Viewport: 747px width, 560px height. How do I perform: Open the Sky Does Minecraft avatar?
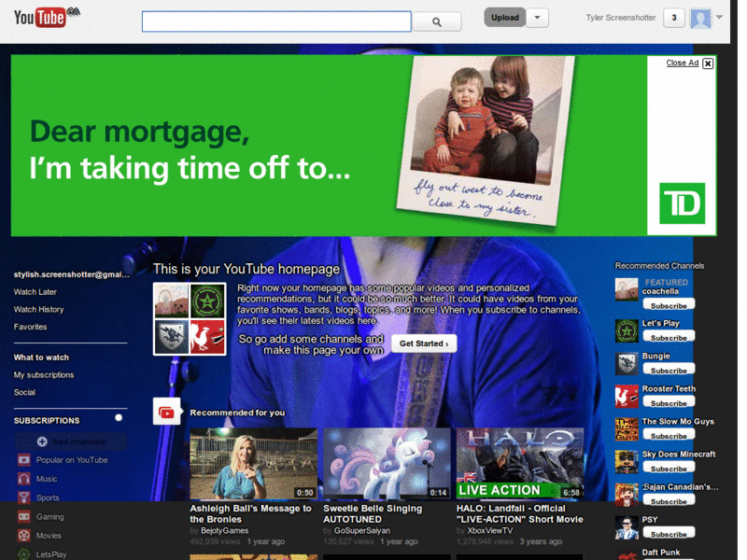click(x=627, y=462)
